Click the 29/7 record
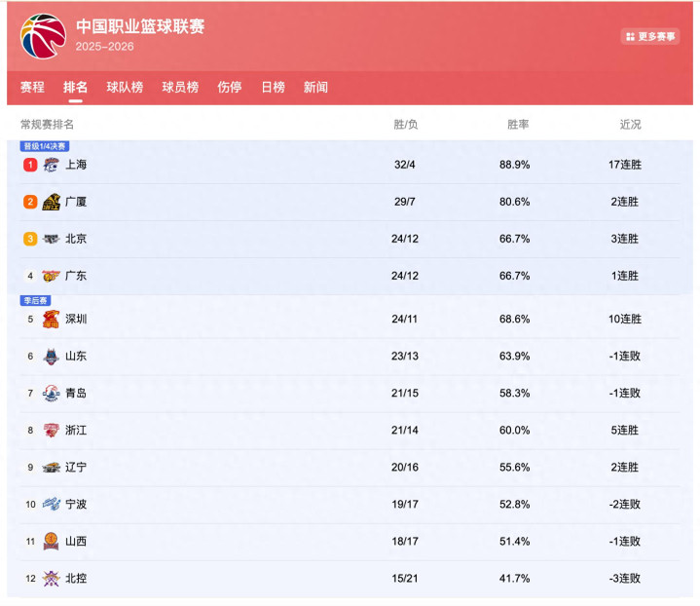The image size is (700, 606). tap(404, 202)
